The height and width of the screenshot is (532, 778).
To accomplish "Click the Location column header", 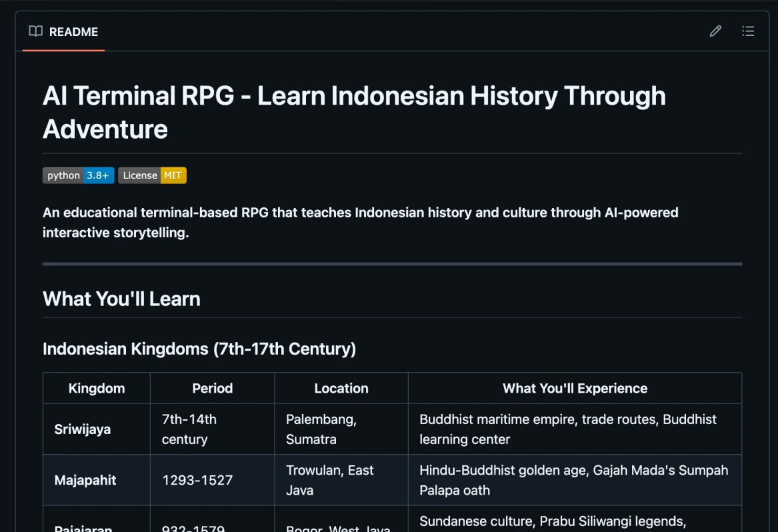I will 341,387.
